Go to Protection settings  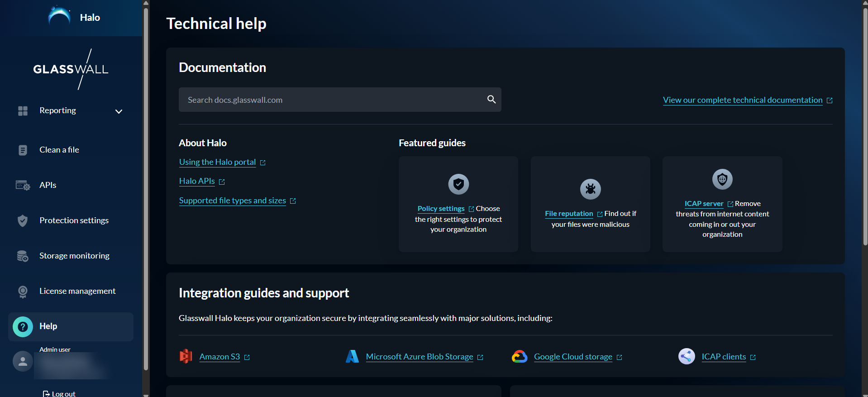[74, 220]
